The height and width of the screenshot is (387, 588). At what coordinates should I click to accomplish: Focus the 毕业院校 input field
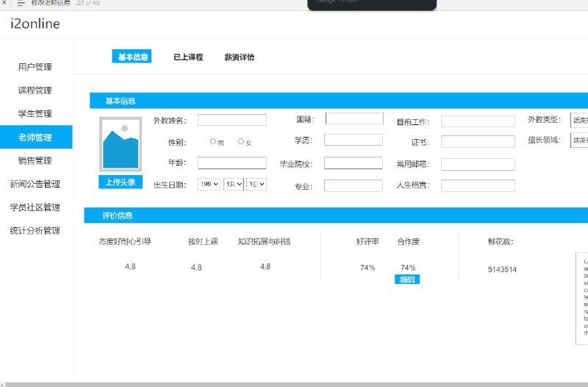(354, 163)
